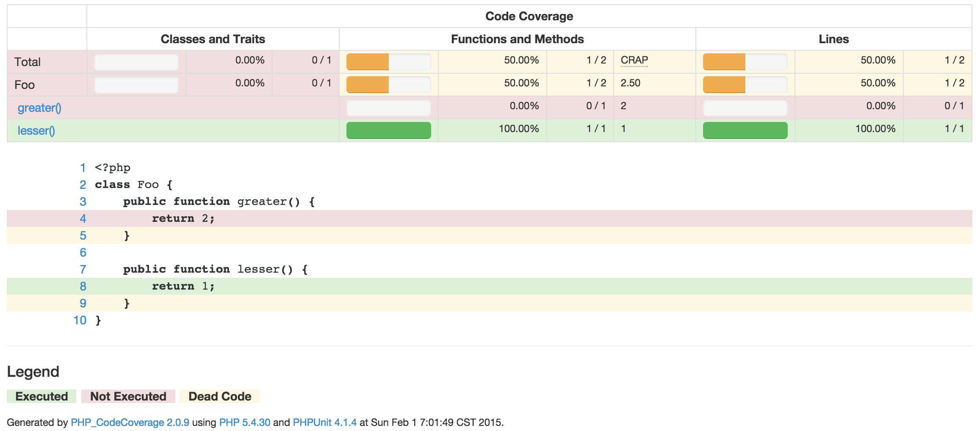Click lesser() green functions progress bar
The height and width of the screenshot is (431, 980).
[389, 130]
